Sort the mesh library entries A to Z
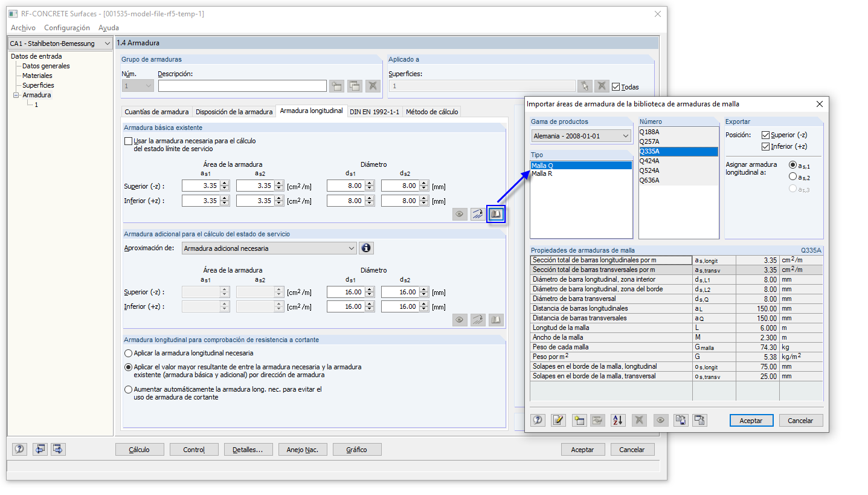Viewport: 868px width, 495px height. coord(618,420)
